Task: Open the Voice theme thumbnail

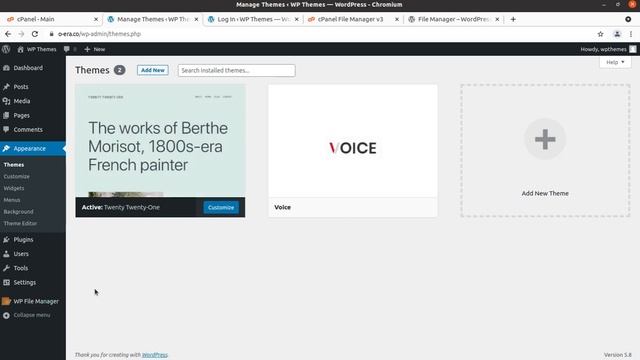Action: 353,141
